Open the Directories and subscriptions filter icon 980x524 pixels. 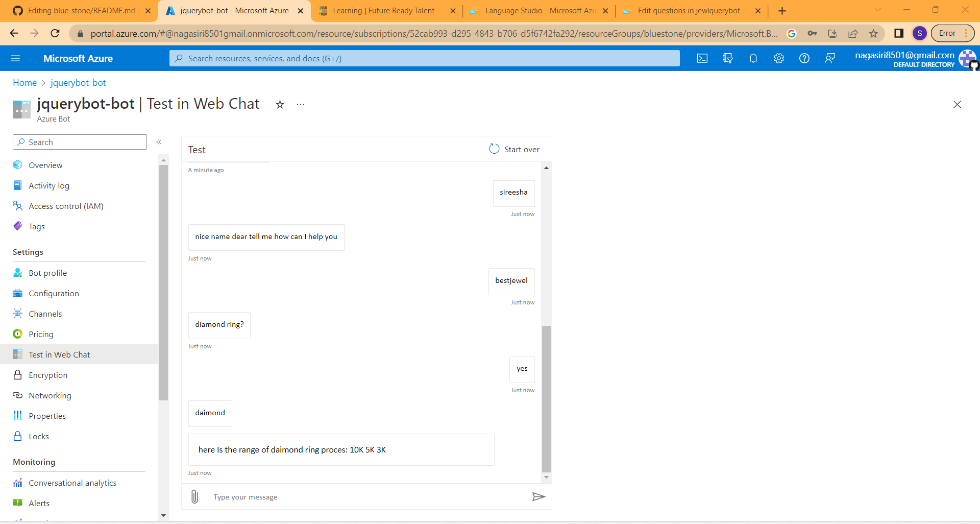click(x=728, y=58)
